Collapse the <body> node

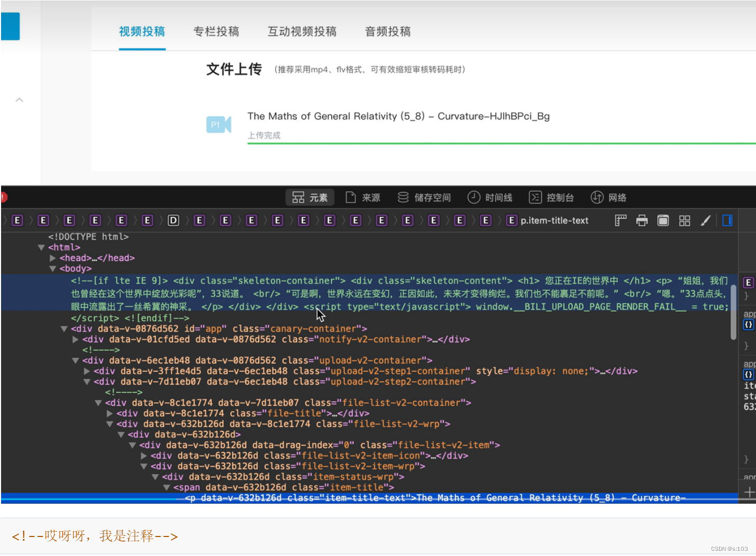click(53, 269)
